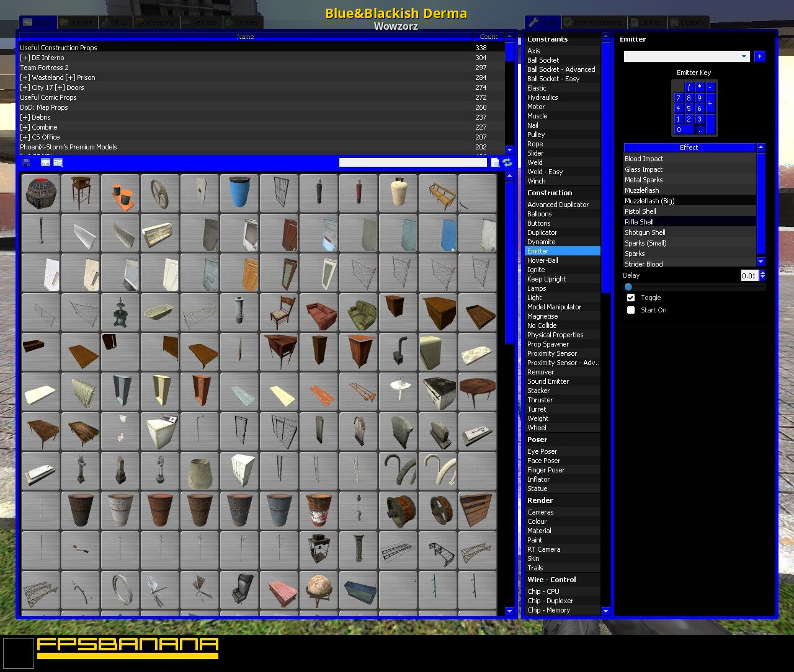Screen dimensions: 794x672
Task: Open the Post Processing tab
Action: pyautogui.click(x=593, y=22)
